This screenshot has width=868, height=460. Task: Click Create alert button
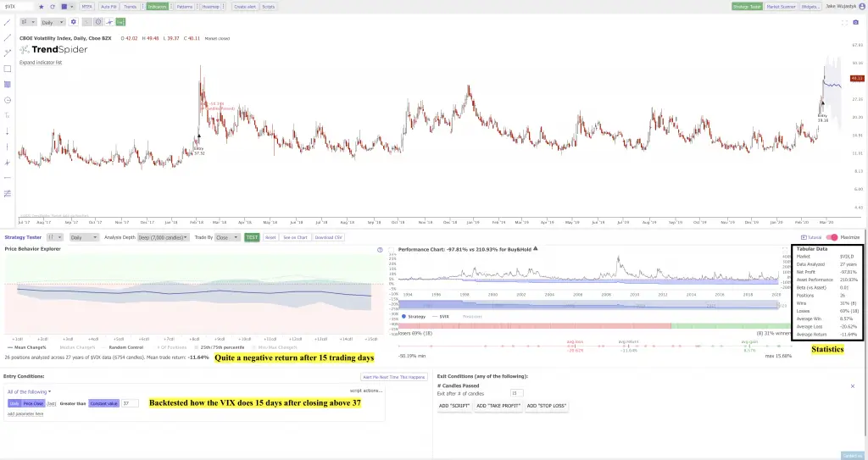coord(245,7)
